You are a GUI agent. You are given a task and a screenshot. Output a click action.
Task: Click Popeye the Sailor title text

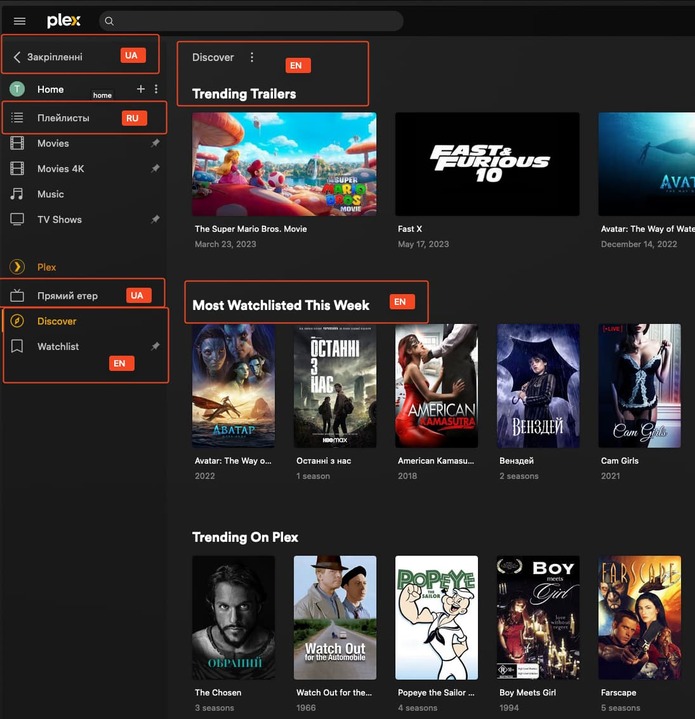pos(436,692)
